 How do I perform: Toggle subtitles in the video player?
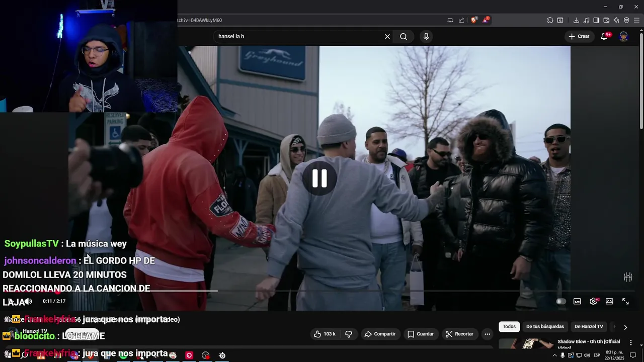click(577, 301)
